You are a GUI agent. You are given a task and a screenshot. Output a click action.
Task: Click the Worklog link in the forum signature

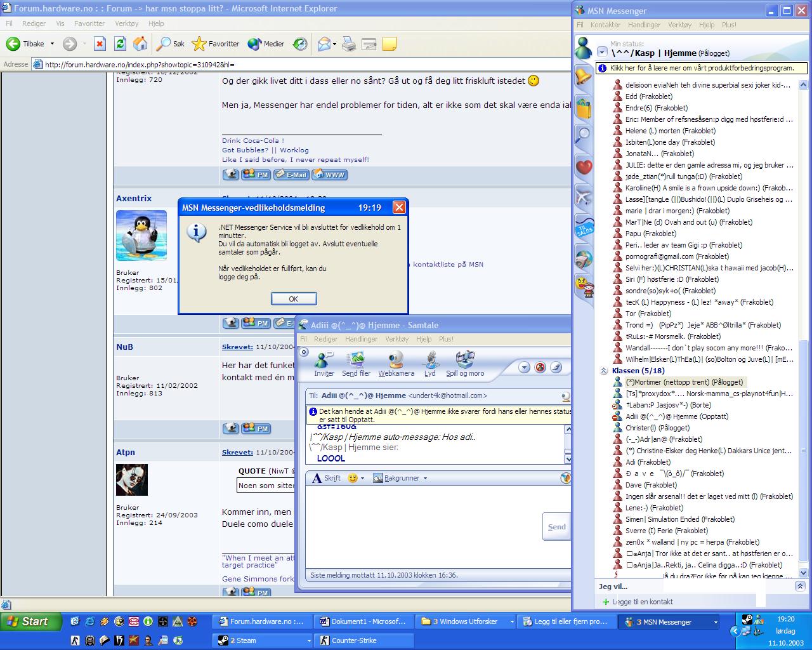coord(294,150)
